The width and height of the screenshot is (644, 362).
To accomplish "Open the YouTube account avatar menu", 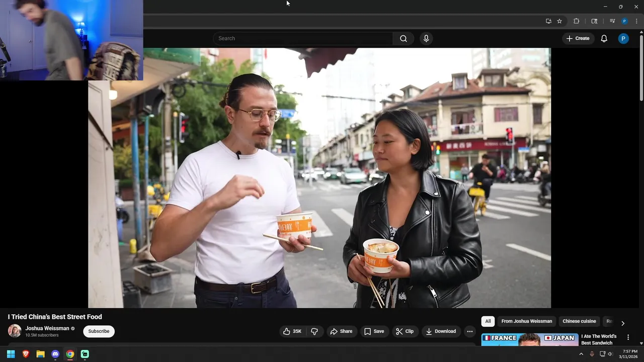I will coord(623,39).
